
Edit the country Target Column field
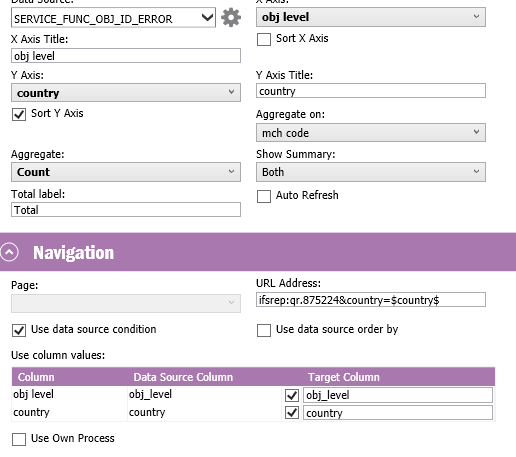tap(398, 413)
